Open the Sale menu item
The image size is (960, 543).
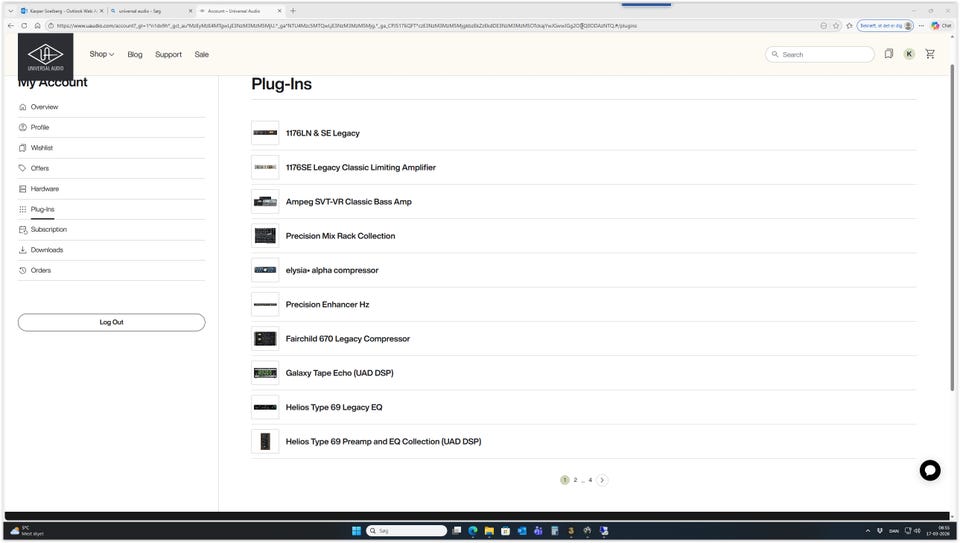tap(201, 54)
